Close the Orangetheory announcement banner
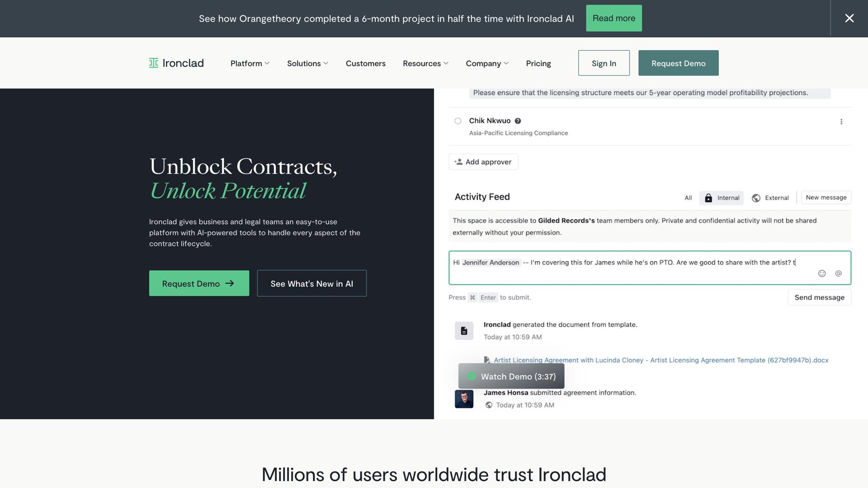The image size is (868, 488). (849, 18)
